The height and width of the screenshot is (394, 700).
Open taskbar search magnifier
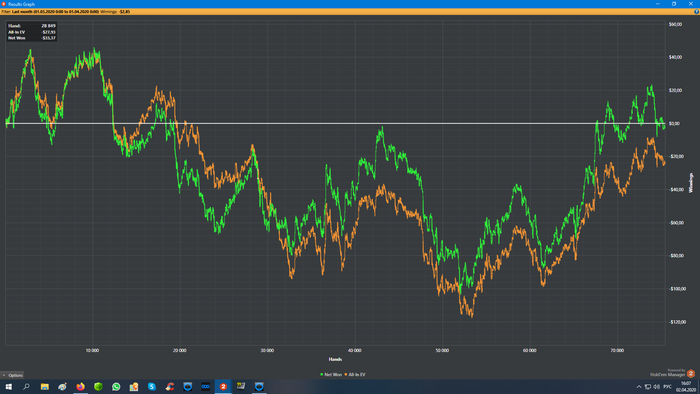click(26, 386)
